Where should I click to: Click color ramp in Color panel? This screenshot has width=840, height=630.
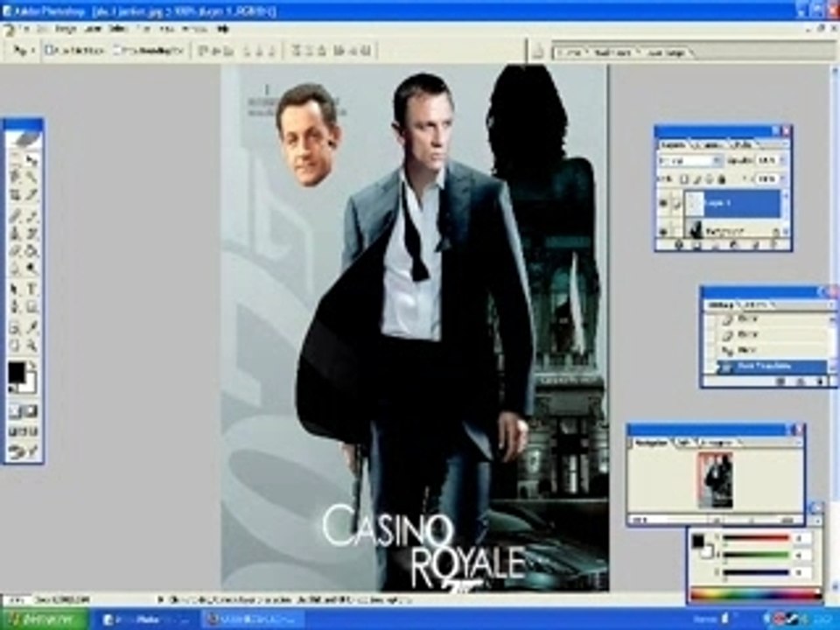[756, 593]
